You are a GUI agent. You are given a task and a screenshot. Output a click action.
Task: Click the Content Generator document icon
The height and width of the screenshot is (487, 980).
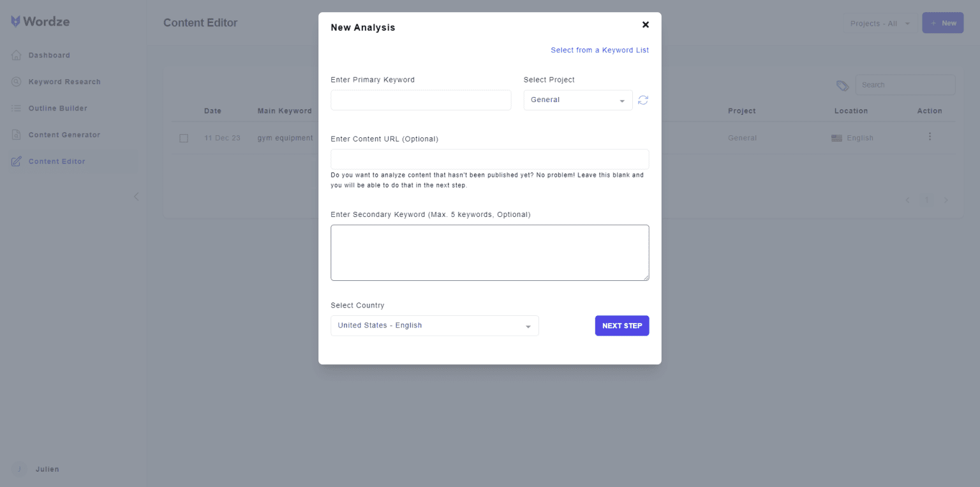(17, 135)
